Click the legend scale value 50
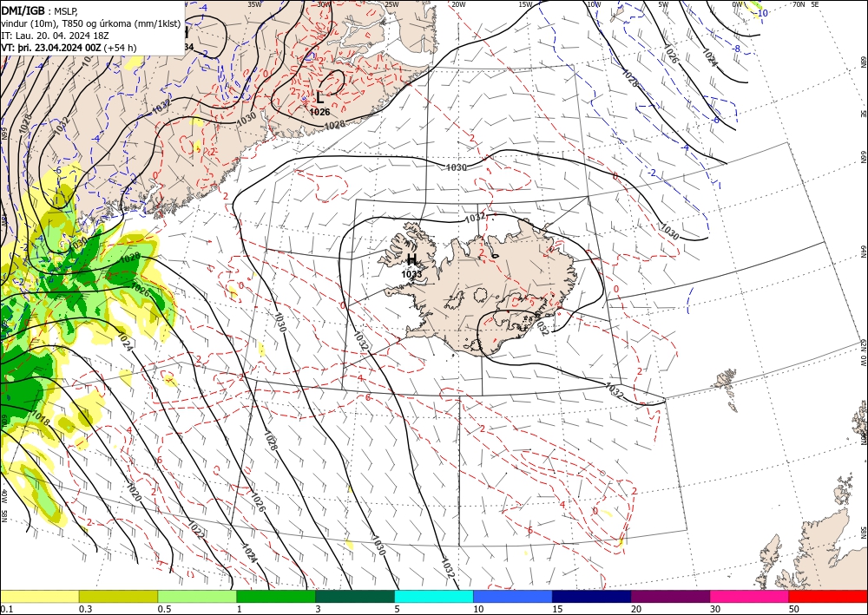This screenshot has height=615, width=868. click(794, 609)
